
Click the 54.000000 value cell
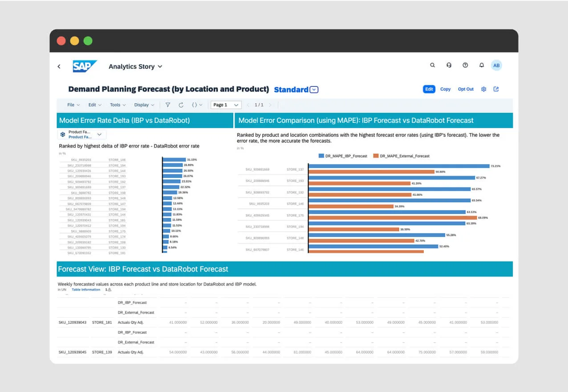tap(178, 352)
